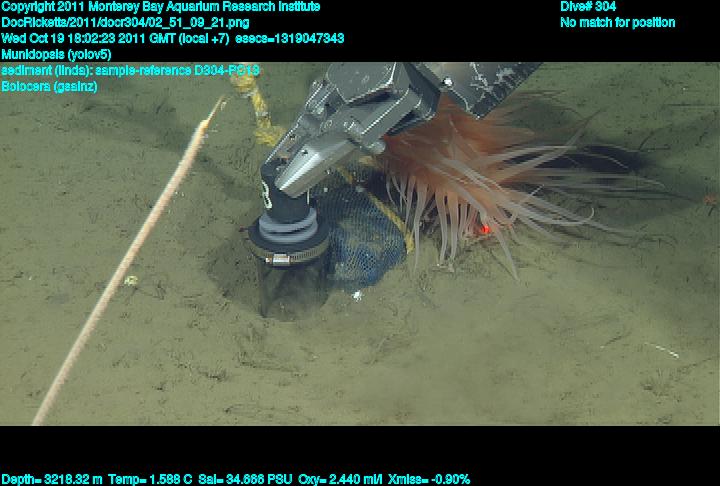Click the No match for position message
The height and width of the screenshot is (486, 720).
click(617, 23)
